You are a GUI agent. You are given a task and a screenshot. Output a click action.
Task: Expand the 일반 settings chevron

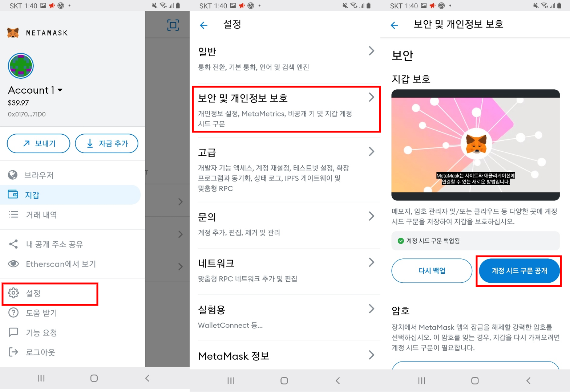(x=371, y=51)
